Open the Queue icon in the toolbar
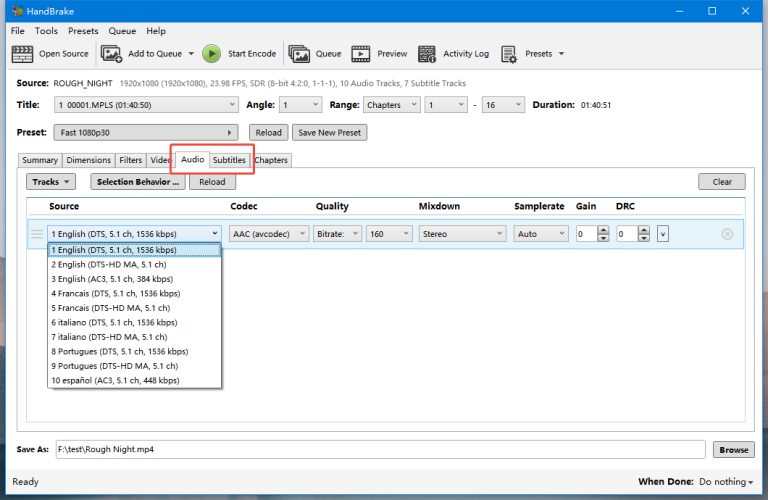The height and width of the screenshot is (500, 768). pos(299,54)
